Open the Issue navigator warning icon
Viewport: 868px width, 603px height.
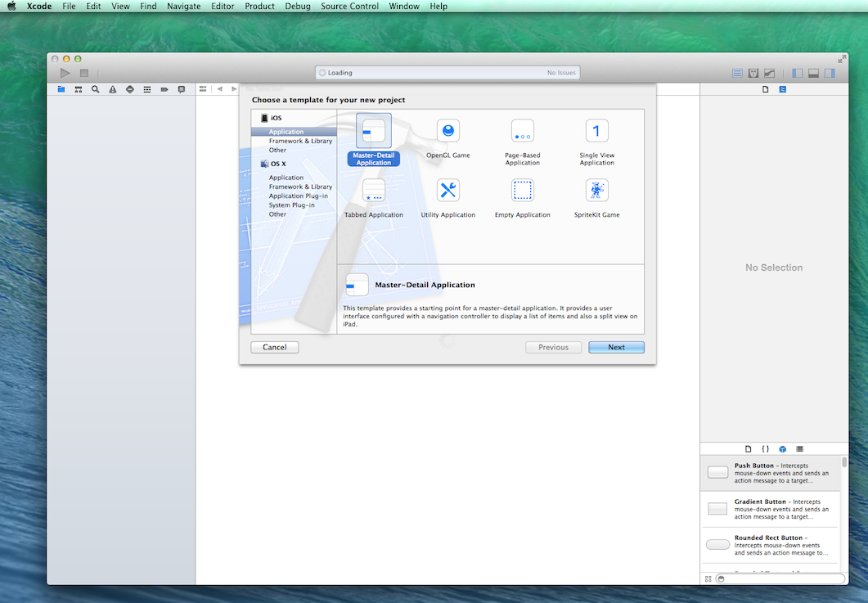click(113, 89)
